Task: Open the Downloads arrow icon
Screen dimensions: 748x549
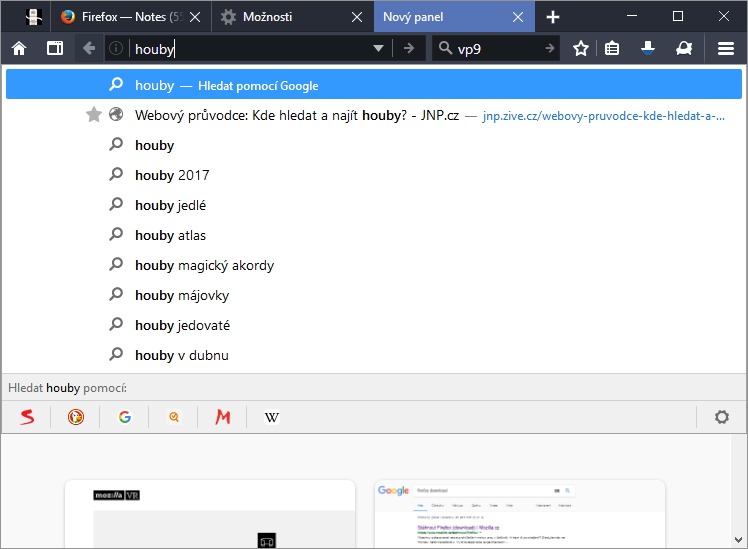Action: point(647,48)
